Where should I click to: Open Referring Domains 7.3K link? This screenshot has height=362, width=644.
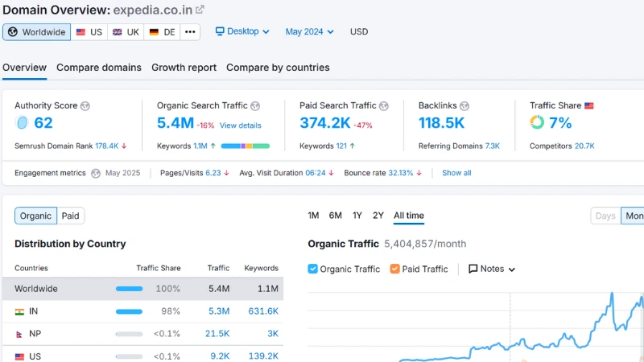(492, 146)
